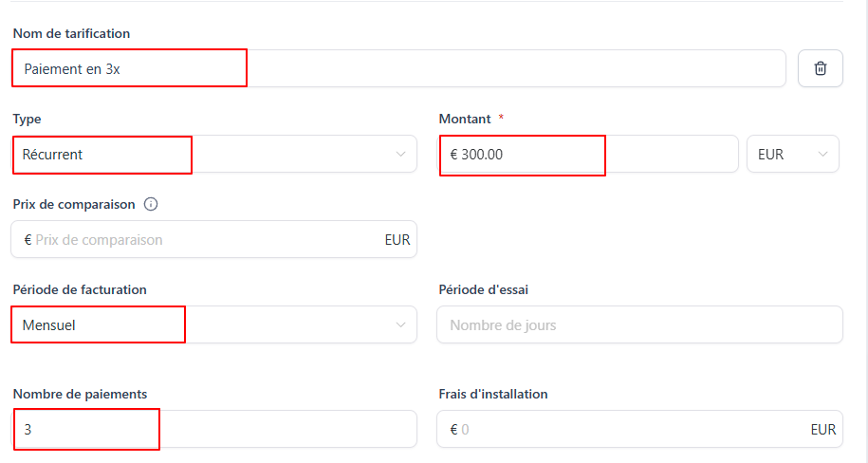The height and width of the screenshot is (463, 868).
Task: Expand the Type dropdown showing Récurrent
Action: pyautogui.click(x=213, y=154)
